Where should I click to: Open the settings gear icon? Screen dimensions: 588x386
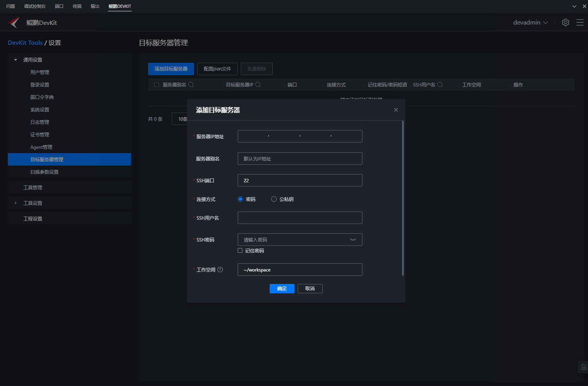pos(565,23)
